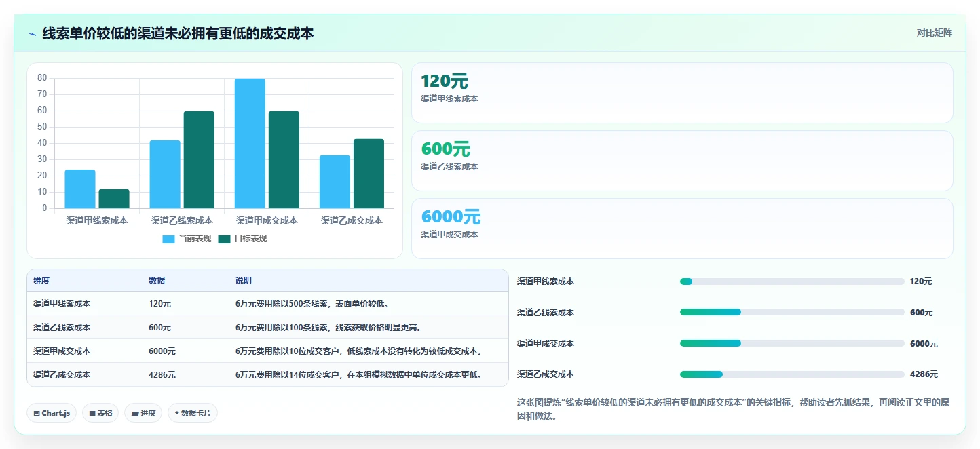Click the summary paragraph starting 这张图提炼
The image size is (980, 449).
coord(734,409)
